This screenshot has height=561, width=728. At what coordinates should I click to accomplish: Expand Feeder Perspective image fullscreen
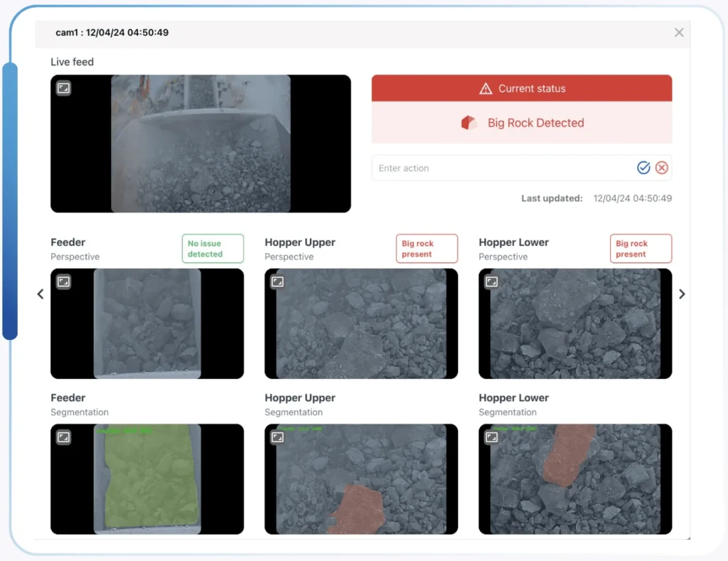[63, 282]
